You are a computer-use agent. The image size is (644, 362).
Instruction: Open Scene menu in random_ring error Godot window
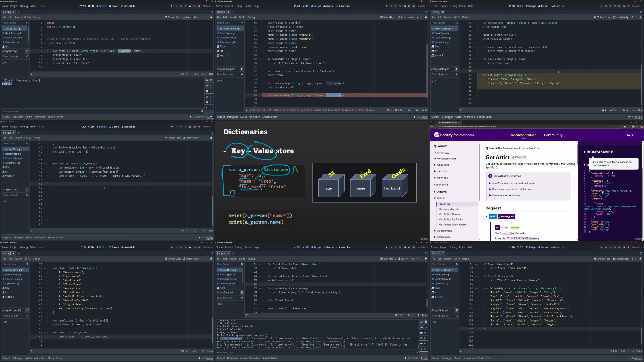(219, 6)
